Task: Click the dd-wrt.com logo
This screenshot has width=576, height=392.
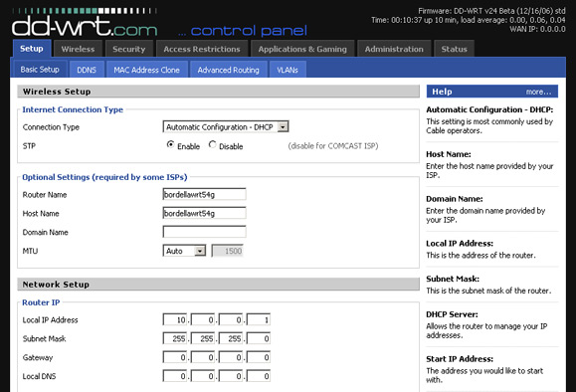Action: (85, 23)
